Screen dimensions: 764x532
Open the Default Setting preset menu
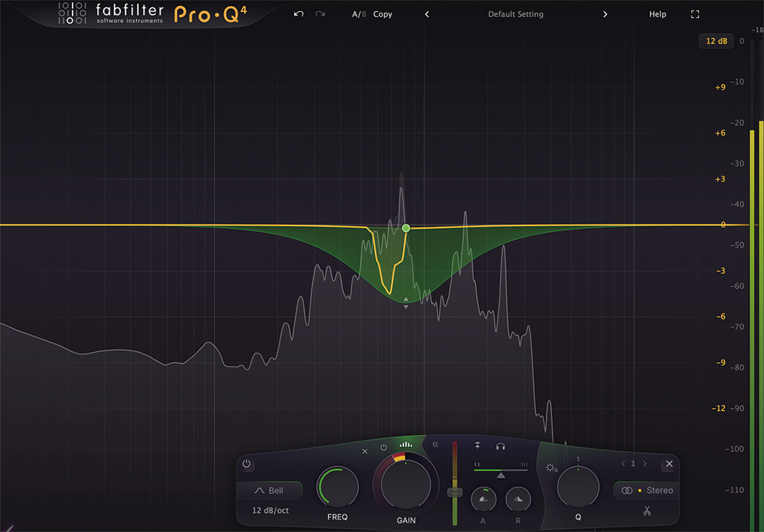(516, 14)
